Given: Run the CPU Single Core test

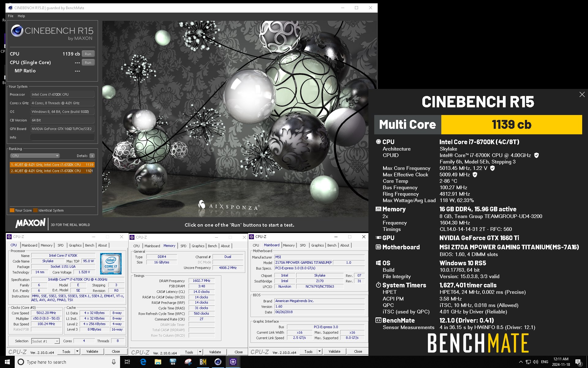Looking at the screenshot, I should coord(88,63).
